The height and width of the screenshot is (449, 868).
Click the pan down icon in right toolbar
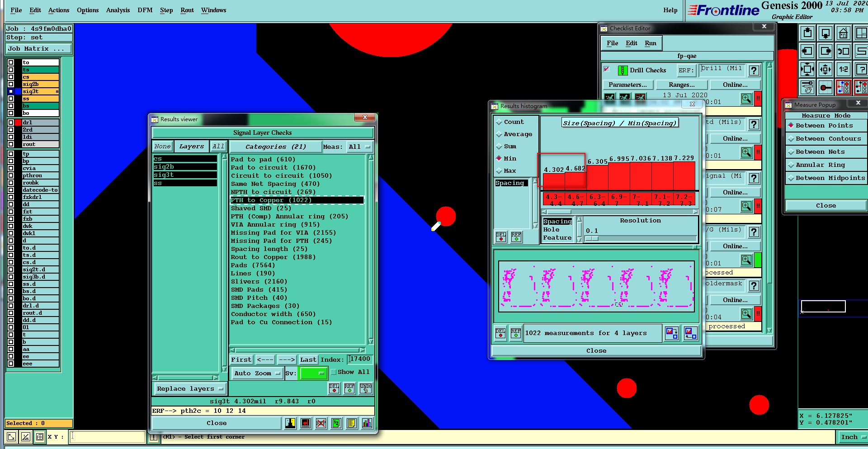tap(826, 33)
